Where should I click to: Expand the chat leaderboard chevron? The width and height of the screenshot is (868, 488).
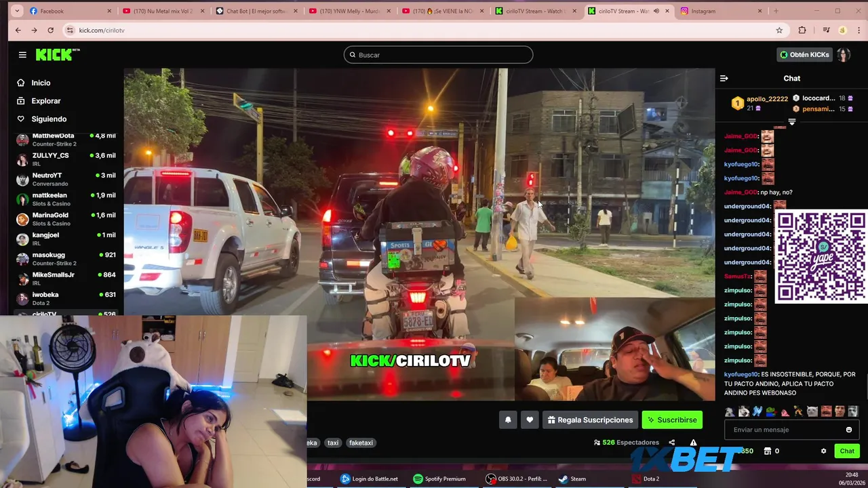(x=791, y=122)
